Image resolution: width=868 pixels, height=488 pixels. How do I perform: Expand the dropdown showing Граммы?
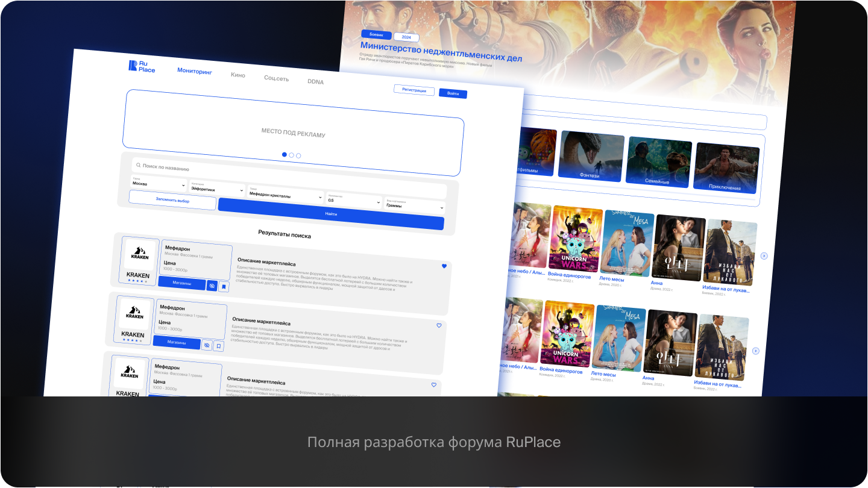point(415,205)
